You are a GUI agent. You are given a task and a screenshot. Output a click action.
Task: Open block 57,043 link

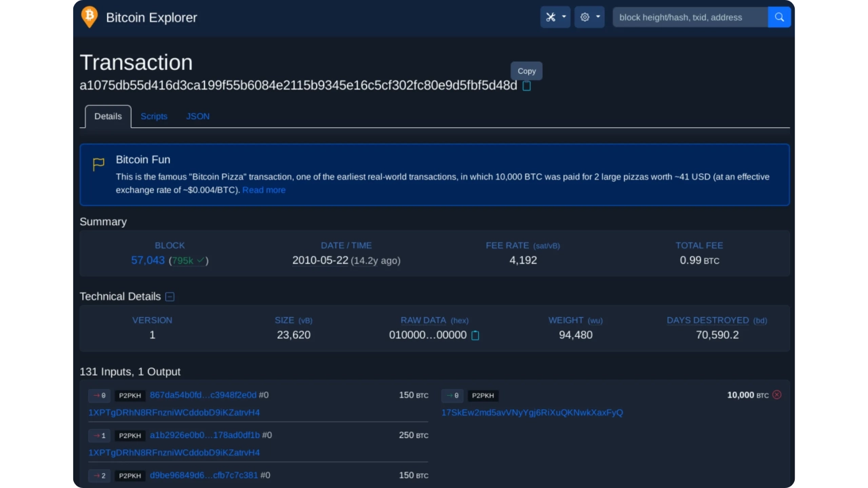click(x=148, y=260)
